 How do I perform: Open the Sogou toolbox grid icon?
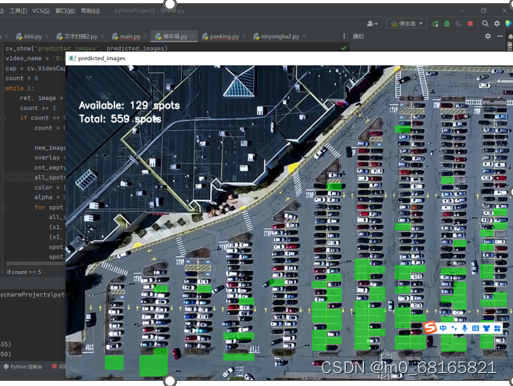(x=497, y=328)
